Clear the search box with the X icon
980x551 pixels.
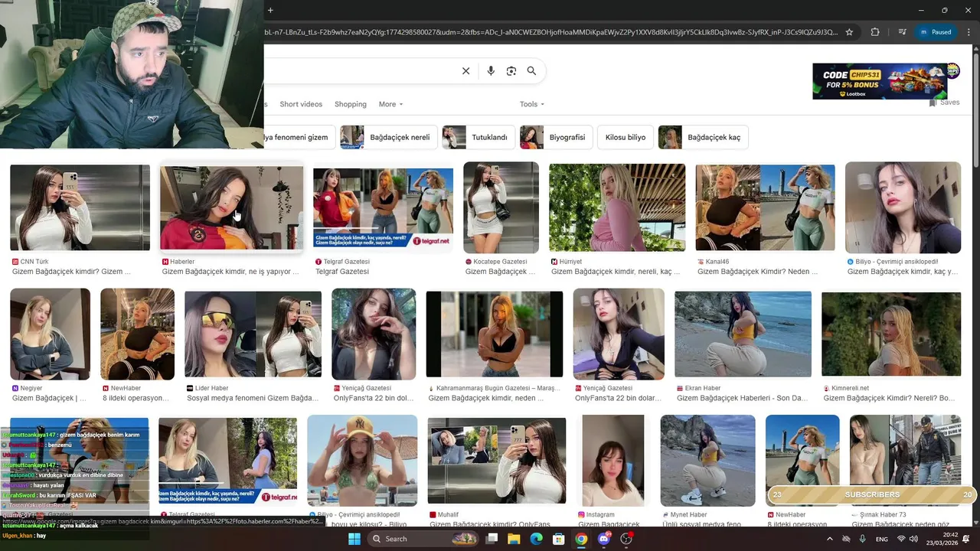tap(465, 71)
